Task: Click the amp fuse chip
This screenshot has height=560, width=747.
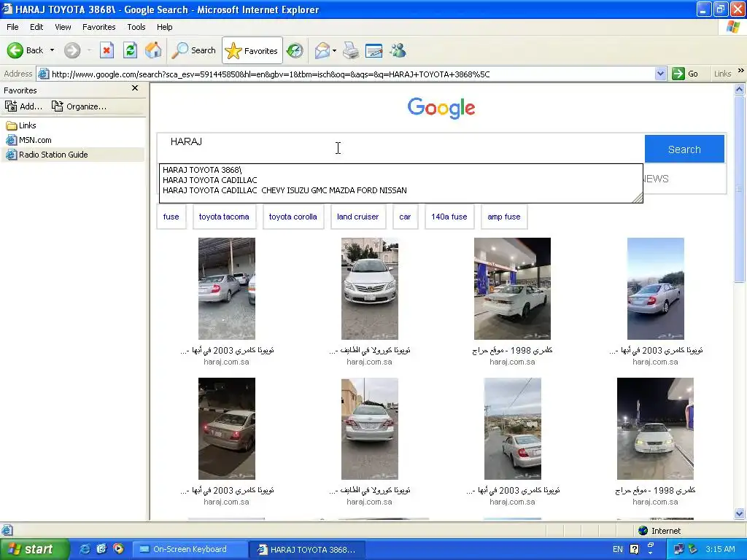Action: 504,217
